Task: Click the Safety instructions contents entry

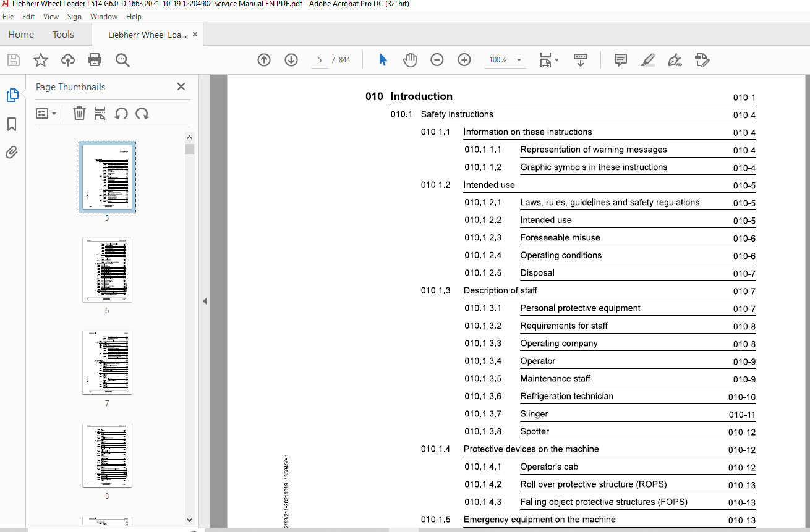Action: click(457, 114)
